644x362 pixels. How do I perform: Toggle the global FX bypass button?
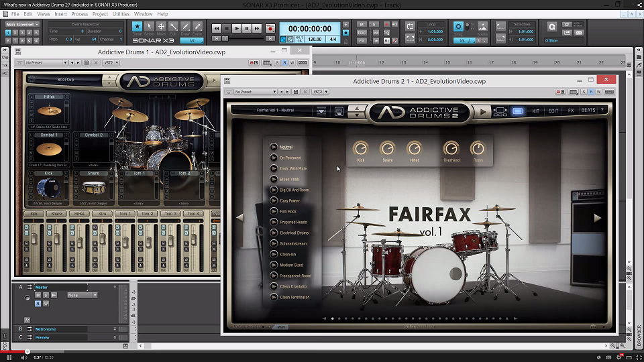coord(362,41)
